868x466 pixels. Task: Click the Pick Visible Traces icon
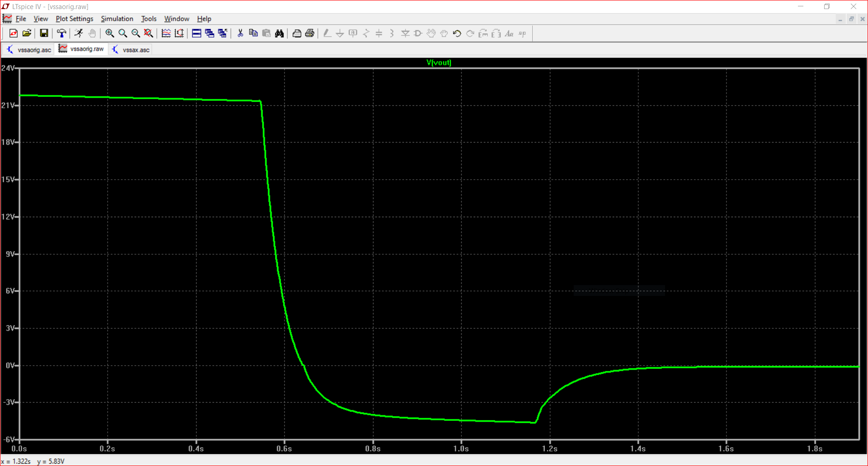(x=166, y=33)
